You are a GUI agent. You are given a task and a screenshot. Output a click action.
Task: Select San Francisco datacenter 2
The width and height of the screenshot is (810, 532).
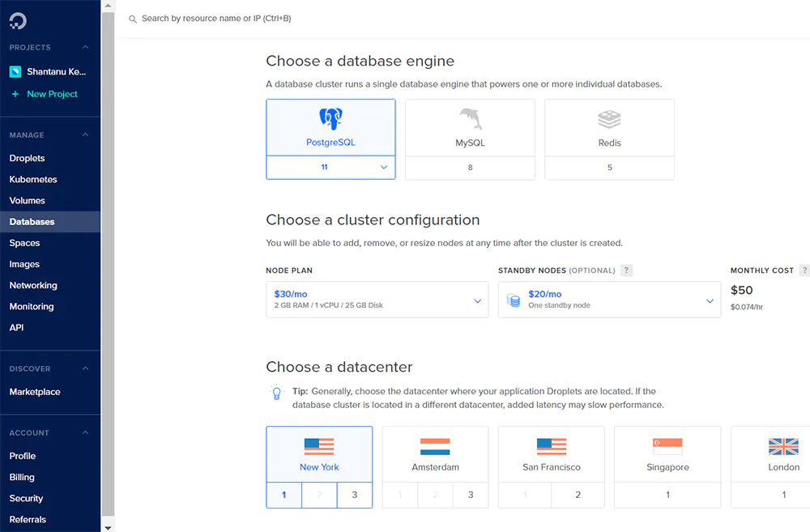point(578,495)
